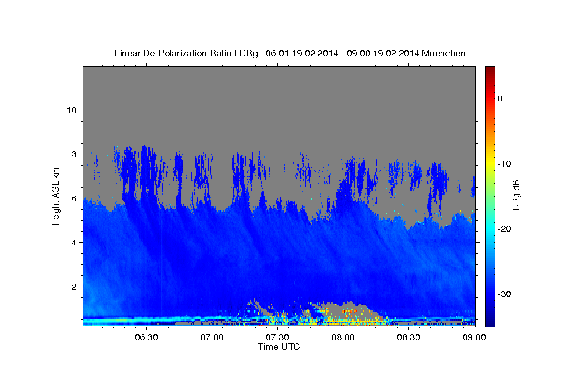The image size is (588, 392).
Task: Click the 07:00 time tick label
Action: tap(212, 337)
